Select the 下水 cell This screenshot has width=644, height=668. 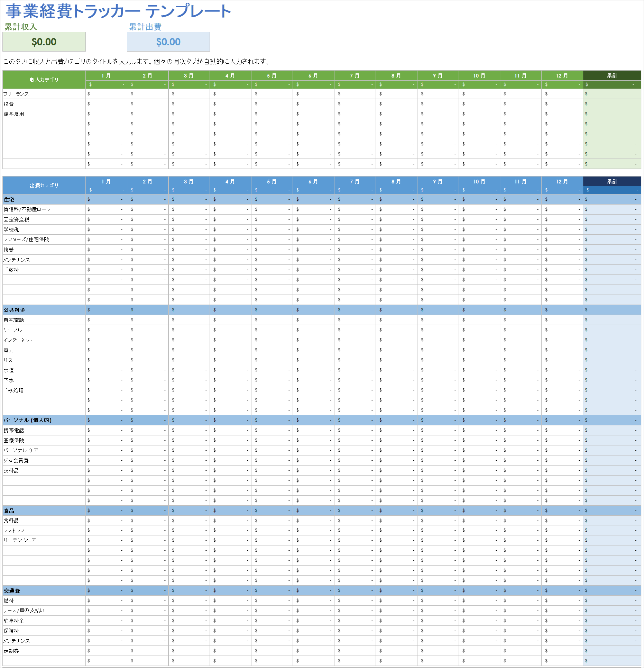(44, 380)
